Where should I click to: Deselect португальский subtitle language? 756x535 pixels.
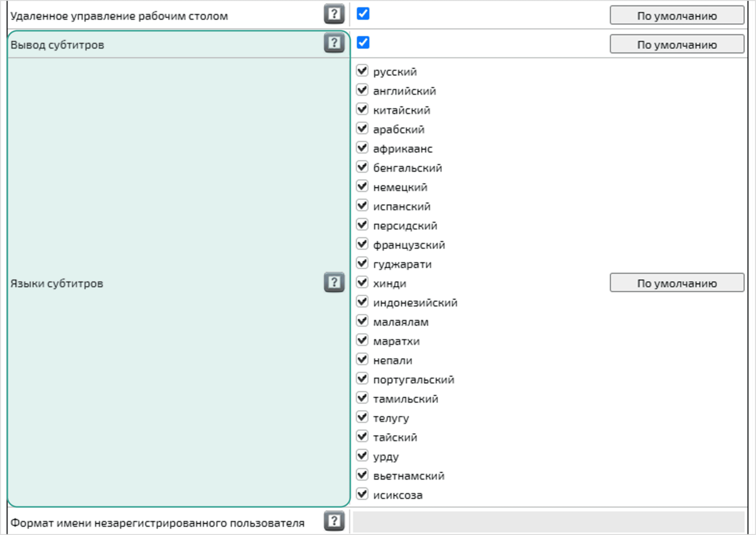click(362, 379)
